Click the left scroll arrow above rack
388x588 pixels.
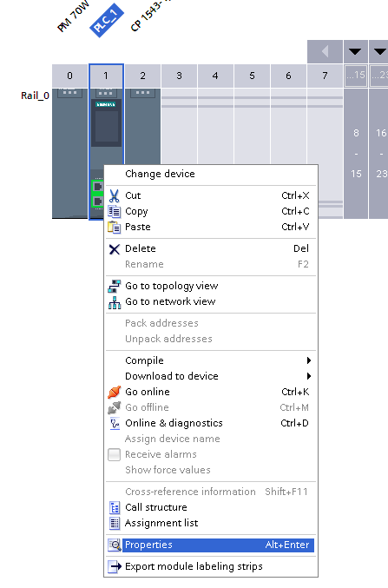[325, 51]
